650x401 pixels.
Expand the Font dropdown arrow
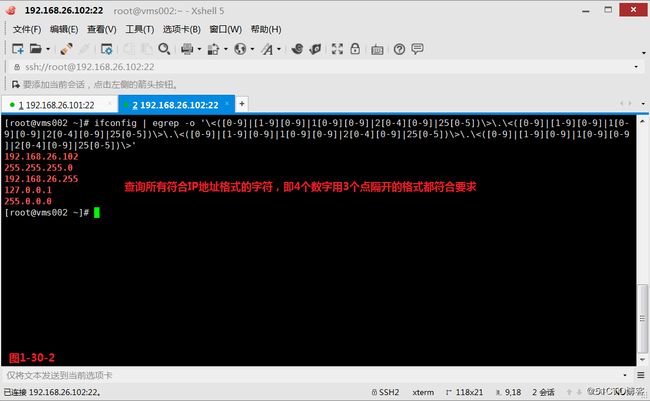(x=279, y=49)
